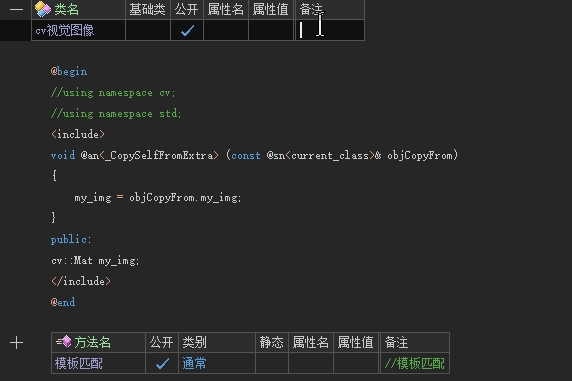Click the class icon beside 类名 header
Image resolution: width=572 pixels, height=381 pixels.
(43, 9)
